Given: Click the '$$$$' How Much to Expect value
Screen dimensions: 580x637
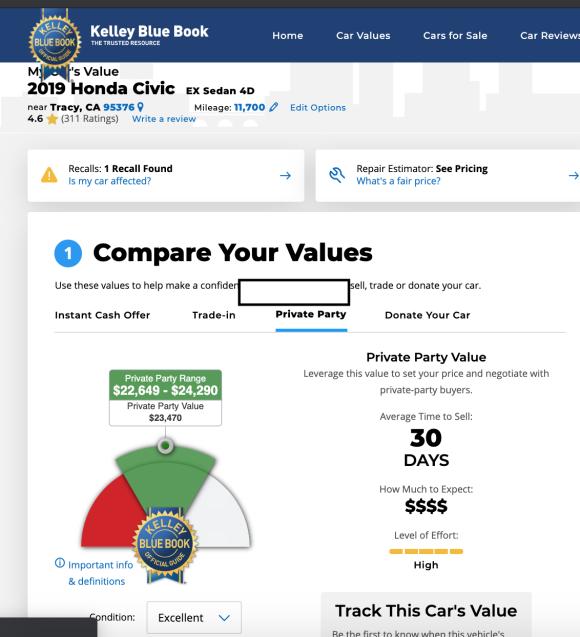Looking at the screenshot, I should pos(426,506).
